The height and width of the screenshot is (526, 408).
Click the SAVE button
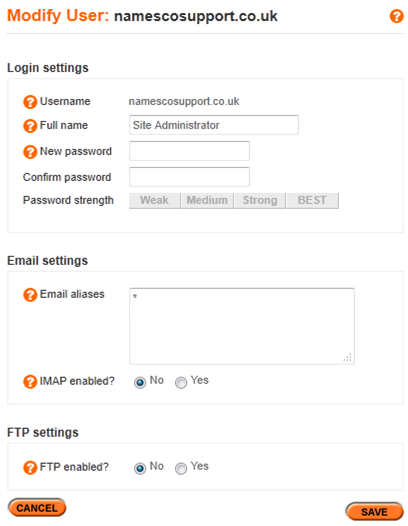[x=374, y=512]
